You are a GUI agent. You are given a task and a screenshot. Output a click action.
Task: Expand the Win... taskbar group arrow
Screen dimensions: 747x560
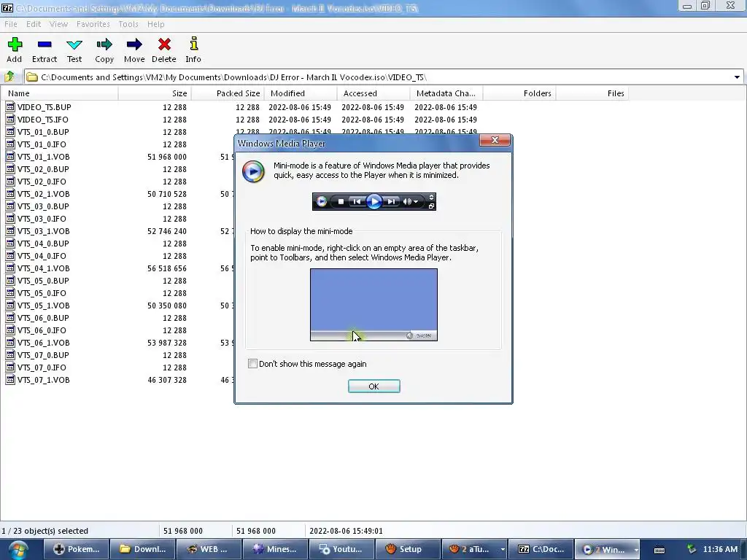tap(635, 550)
